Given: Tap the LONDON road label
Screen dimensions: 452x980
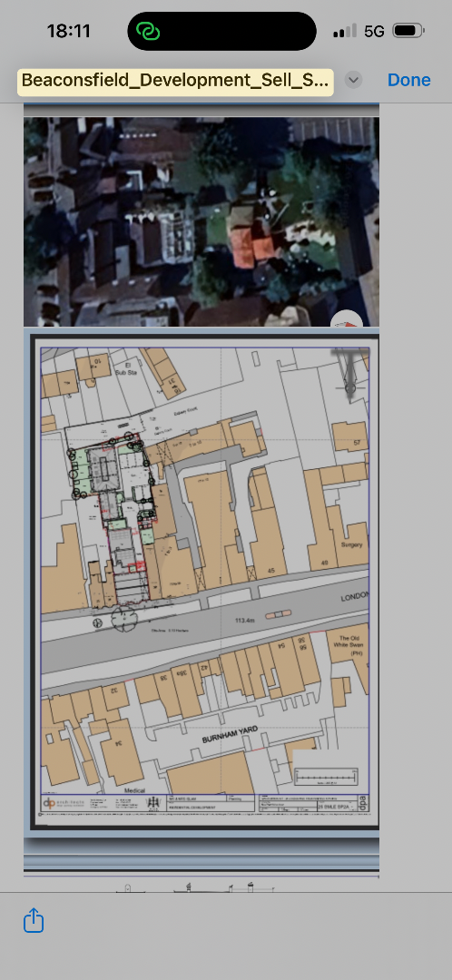Looking at the screenshot, I should tap(354, 597).
